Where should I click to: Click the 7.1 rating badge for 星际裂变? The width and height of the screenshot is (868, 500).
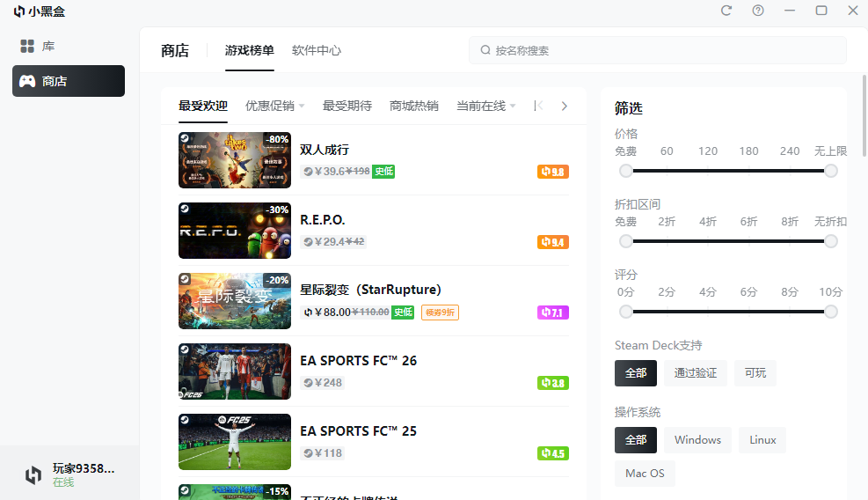(x=553, y=312)
